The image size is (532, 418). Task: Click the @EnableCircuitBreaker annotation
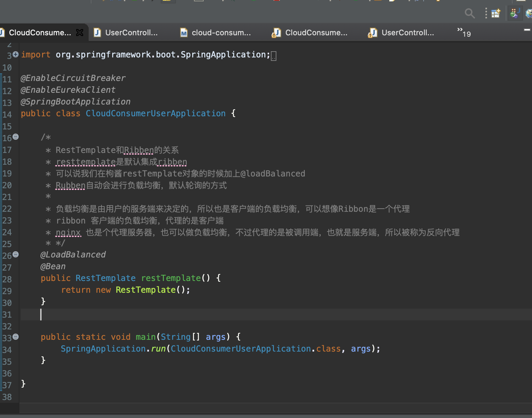click(73, 78)
